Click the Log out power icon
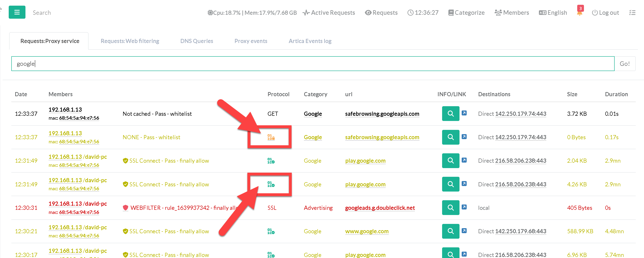This screenshot has height=258, width=644. (595, 12)
